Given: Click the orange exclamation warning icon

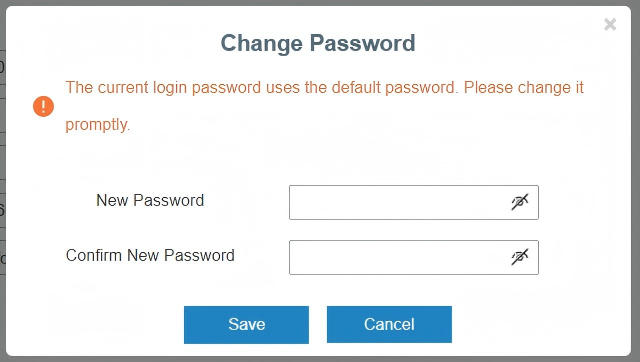Looking at the screenshot, I should point(43,106).
